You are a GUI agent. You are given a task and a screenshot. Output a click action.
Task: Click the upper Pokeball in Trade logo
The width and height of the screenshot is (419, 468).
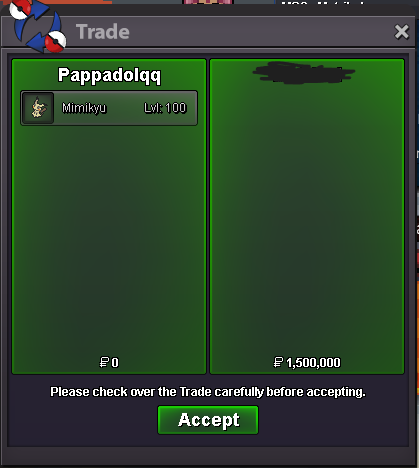[x=21, y=9]
